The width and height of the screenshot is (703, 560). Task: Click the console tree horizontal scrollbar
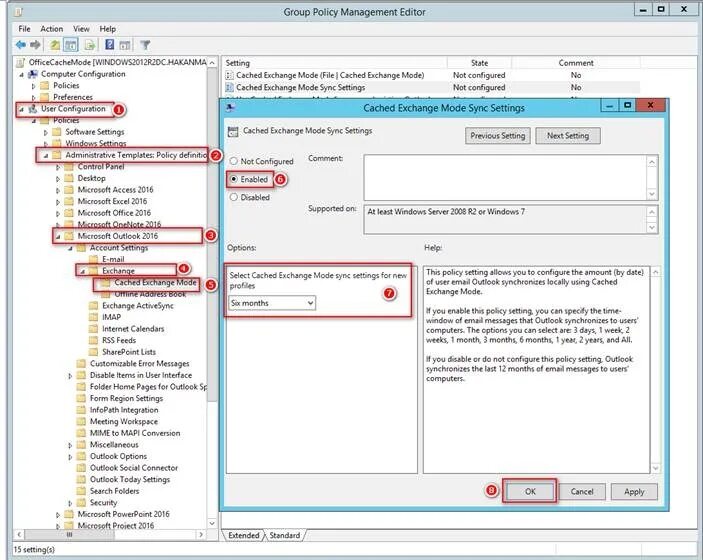point(110,534)
